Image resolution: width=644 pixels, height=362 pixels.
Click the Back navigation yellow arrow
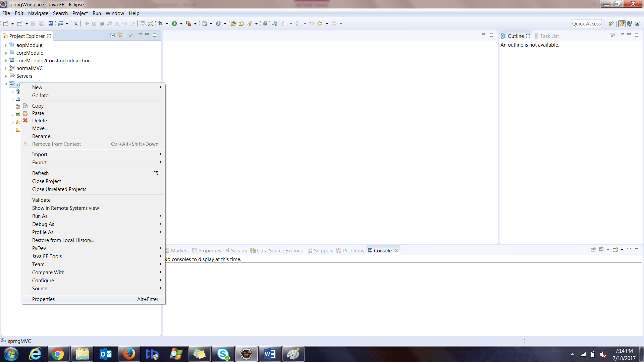pos(320,23)
